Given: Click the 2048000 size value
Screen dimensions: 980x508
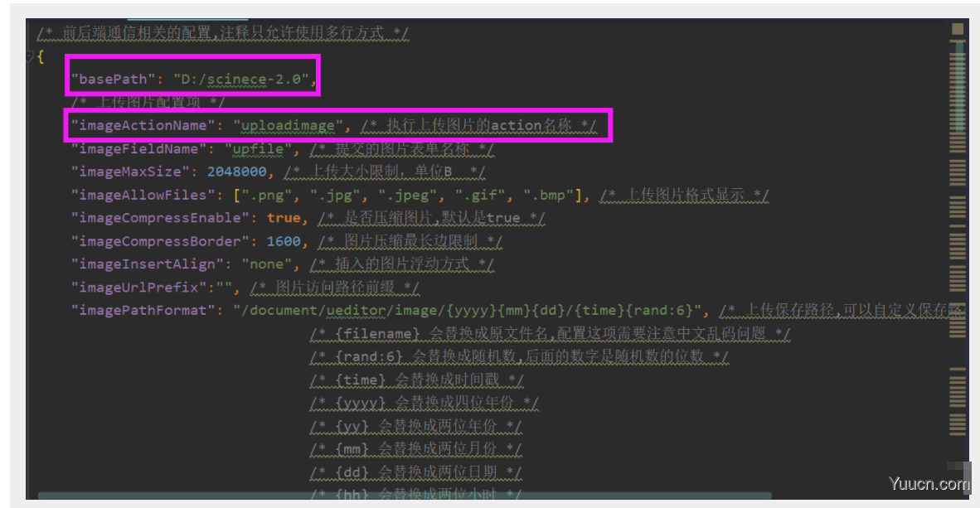Looking at the screenshot, I should click(x=237, y=172).
